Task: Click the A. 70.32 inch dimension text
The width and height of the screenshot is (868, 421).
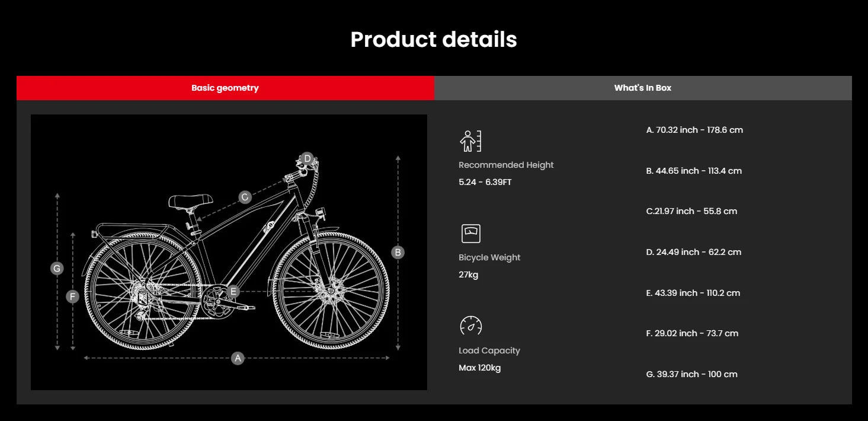Action: [x=694, y=130]
